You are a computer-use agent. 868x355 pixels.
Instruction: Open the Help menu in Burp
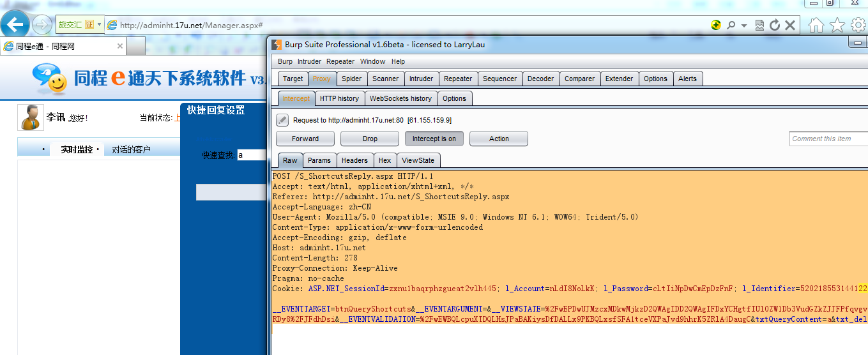[398, 61]
